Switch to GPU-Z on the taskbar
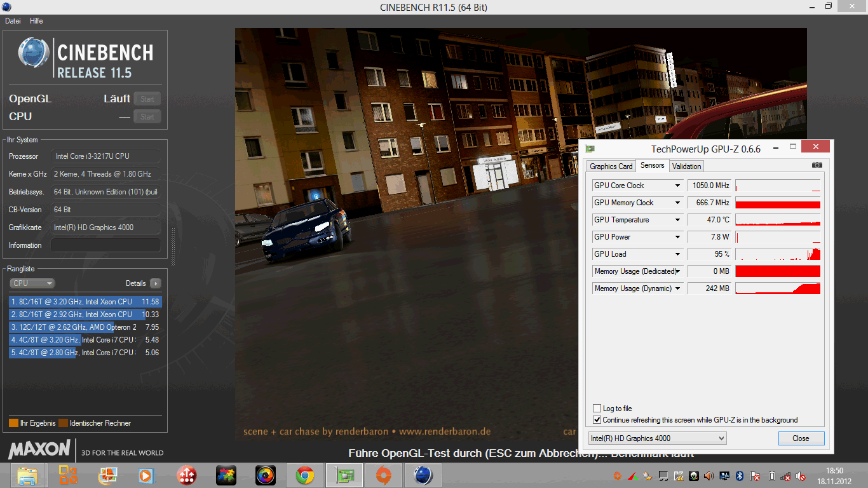Image resolution: width=868 pixels, height=488 pixels. [344, 475]
